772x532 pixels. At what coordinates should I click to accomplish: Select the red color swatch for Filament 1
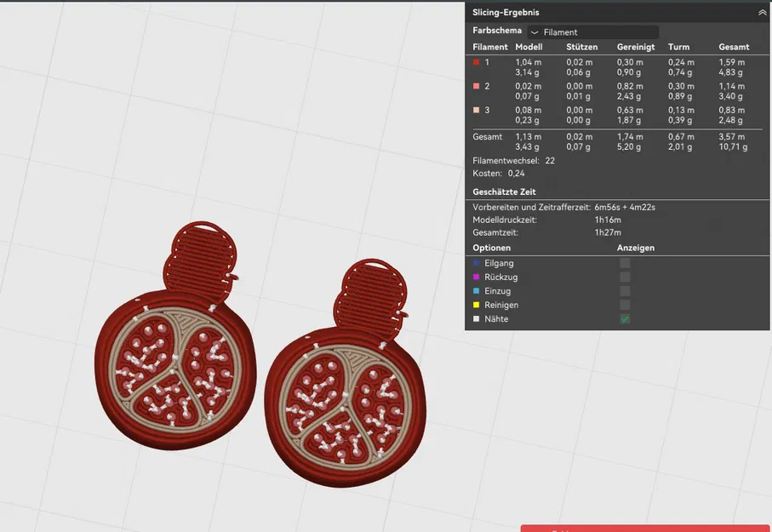click(x=477, y=62)
